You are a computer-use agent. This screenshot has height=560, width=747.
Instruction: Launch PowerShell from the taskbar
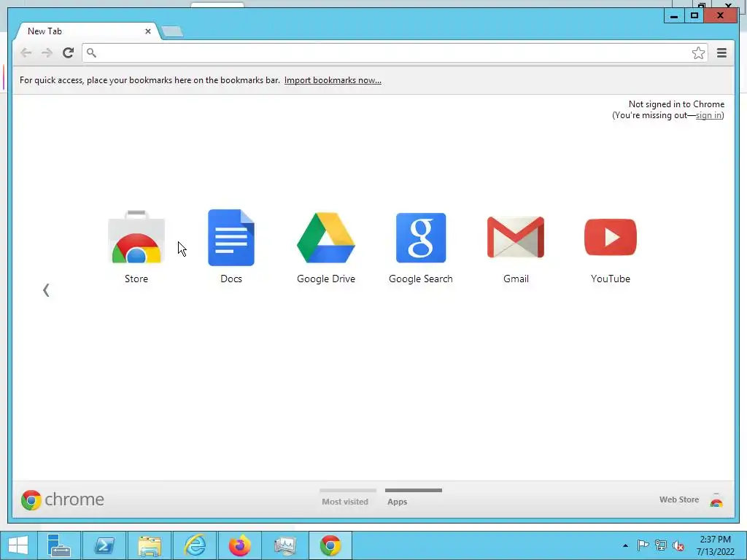click(x=104, y=545)
